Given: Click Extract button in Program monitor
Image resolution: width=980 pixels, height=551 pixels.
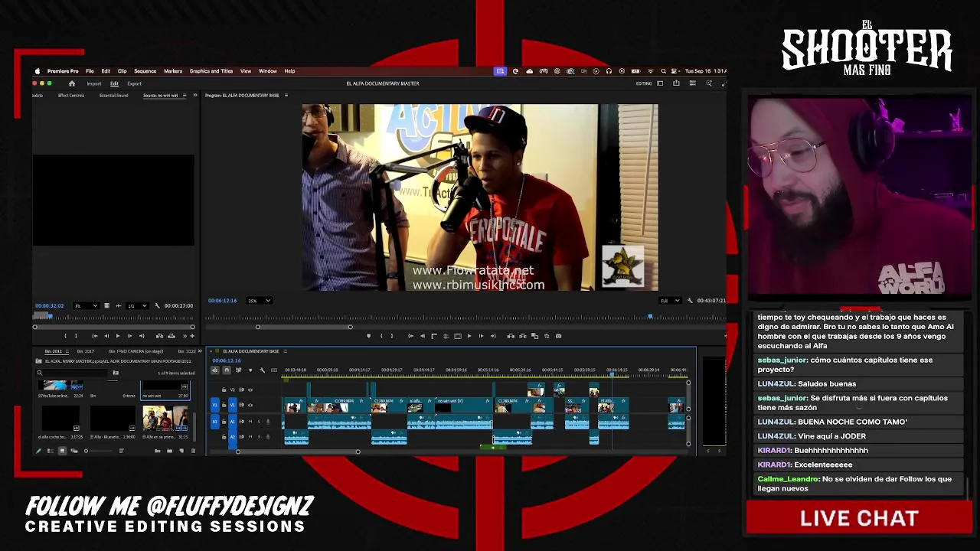Looking at the screenshot, I should pyautogui.click(x=523, y=336).
